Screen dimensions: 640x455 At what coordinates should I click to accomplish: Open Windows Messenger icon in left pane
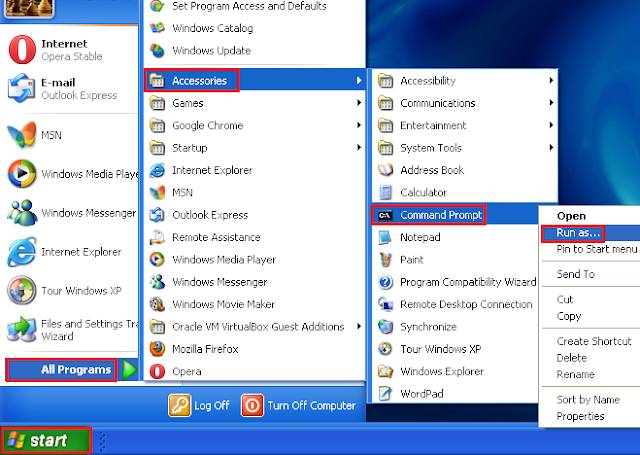(22, 213)
